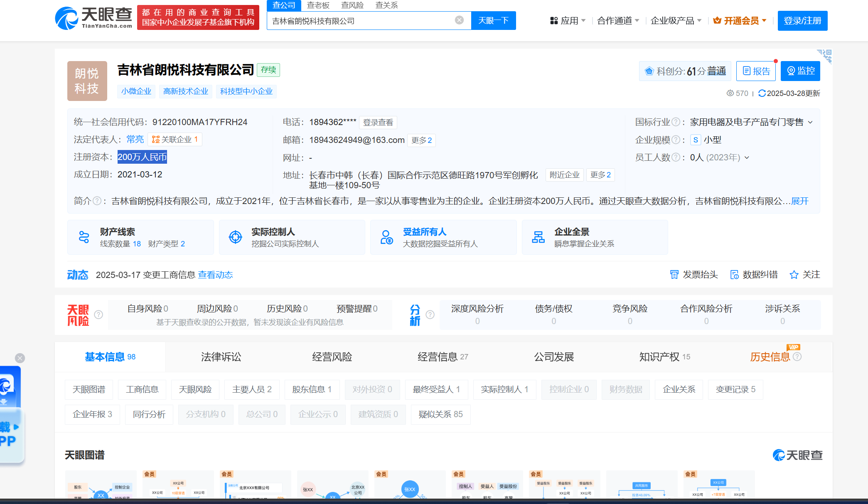Open the 知识产权 15 tab
Screen dimensions: 868x504
coord(665,356)
